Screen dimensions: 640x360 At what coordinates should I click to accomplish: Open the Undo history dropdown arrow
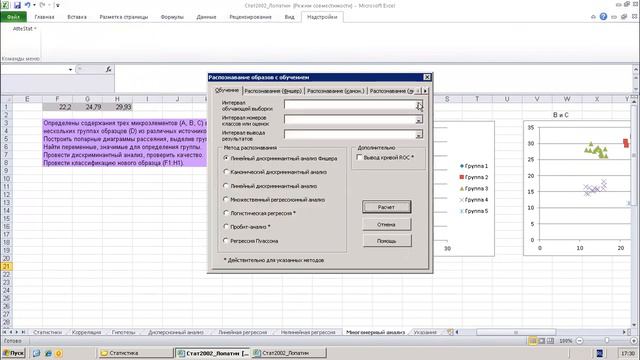(34, 5)
